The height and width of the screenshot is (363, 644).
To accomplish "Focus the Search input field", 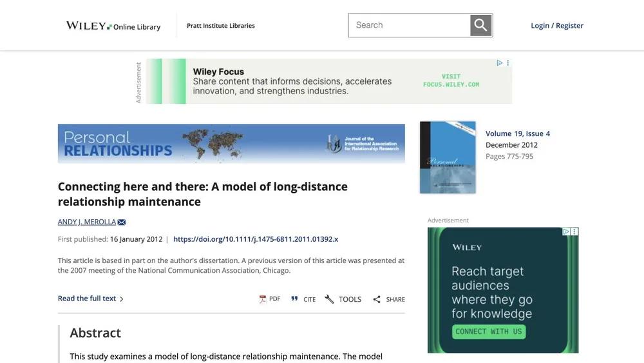I will (410, 25).
